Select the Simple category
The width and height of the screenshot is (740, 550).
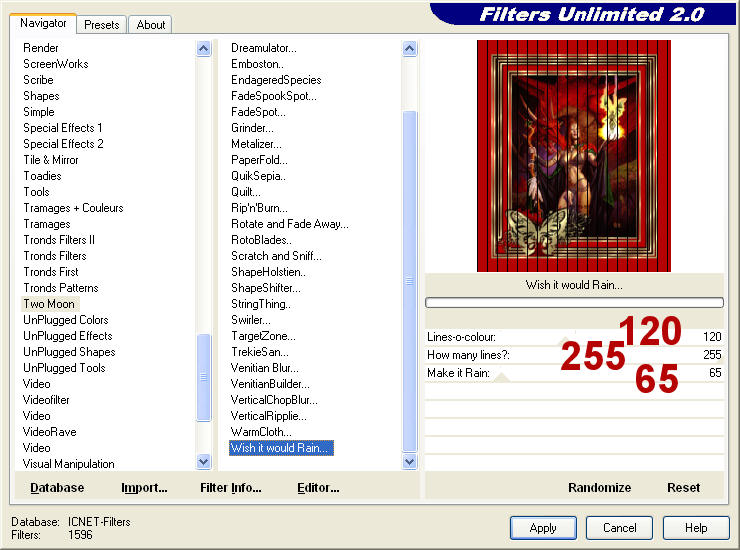[x=39, y=112]
